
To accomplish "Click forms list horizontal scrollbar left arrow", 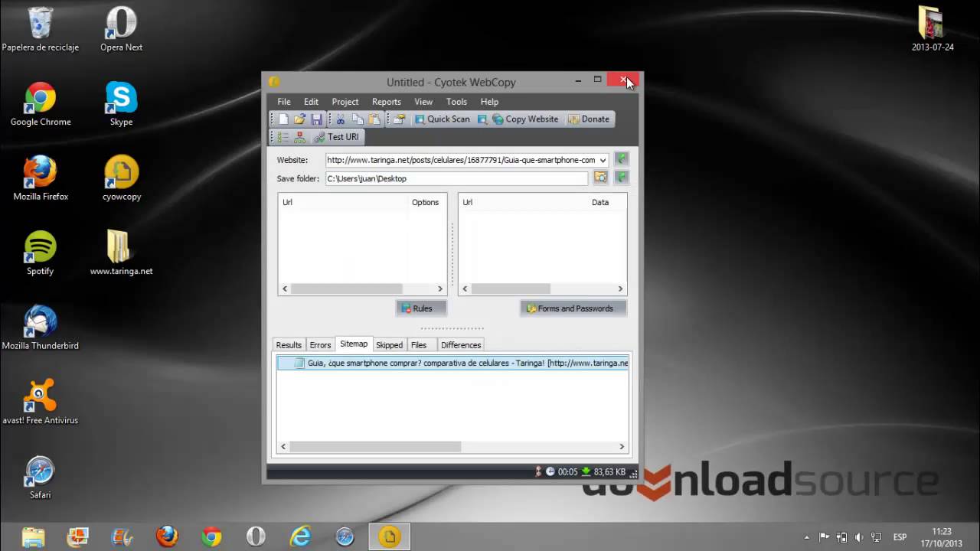I will click(465, 289).
